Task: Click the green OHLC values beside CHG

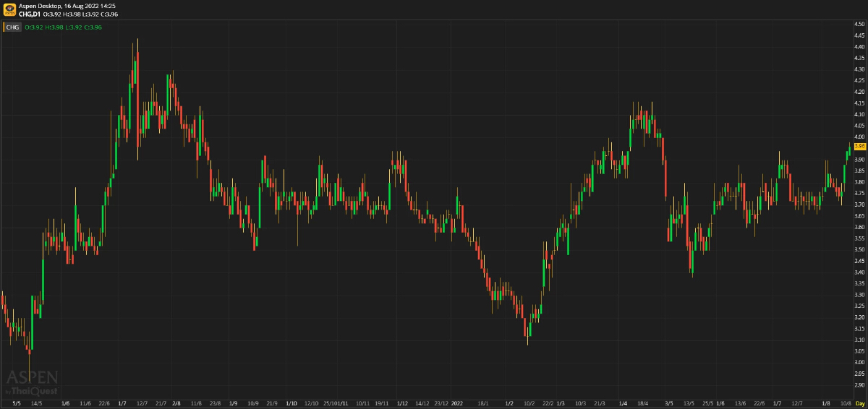Action: point(63,27)
